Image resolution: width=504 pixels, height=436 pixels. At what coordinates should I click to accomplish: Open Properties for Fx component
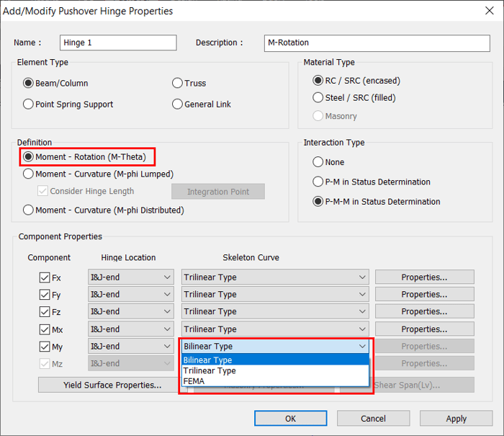424,277
